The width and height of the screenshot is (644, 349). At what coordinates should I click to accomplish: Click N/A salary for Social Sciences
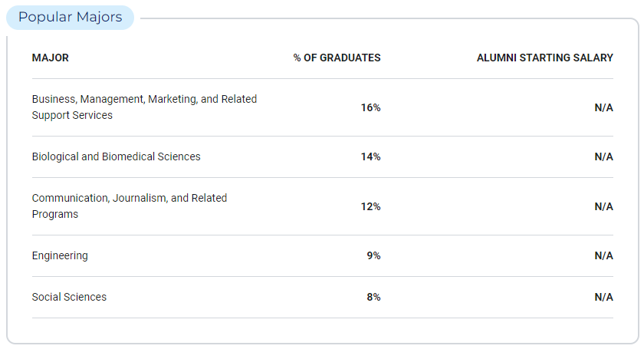(604, 297)
